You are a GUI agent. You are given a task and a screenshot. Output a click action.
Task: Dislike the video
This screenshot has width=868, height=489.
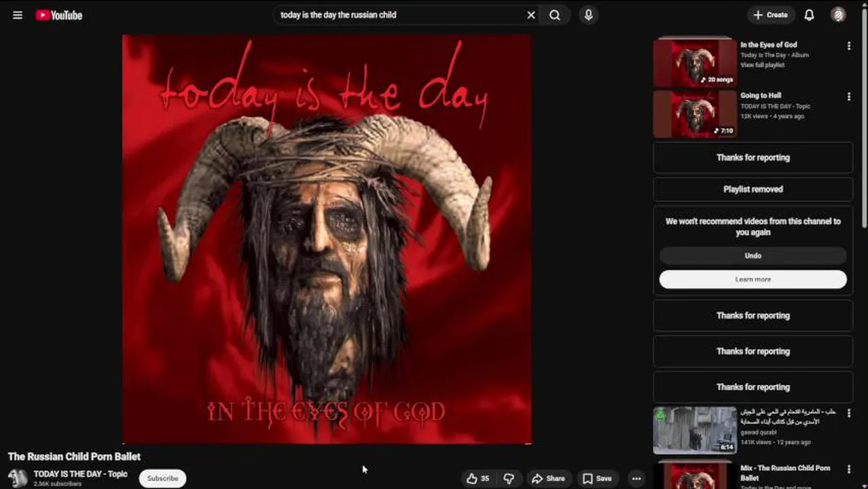tap(509, 479)
